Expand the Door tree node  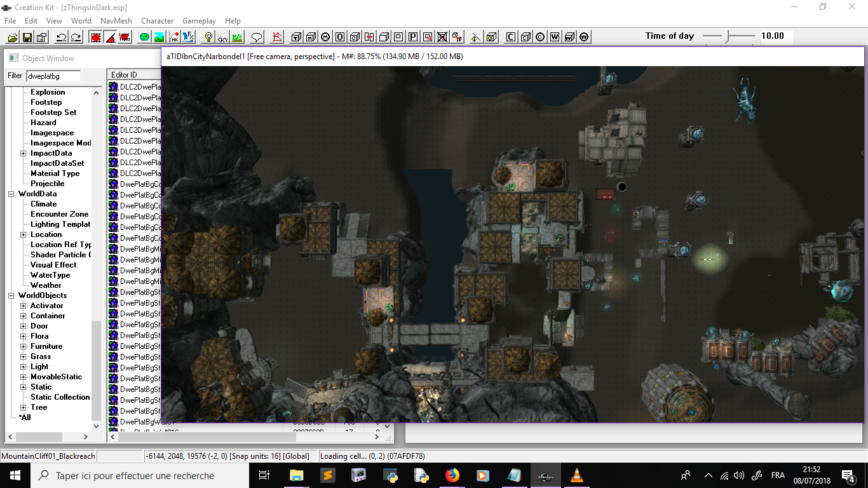[24, 326]
